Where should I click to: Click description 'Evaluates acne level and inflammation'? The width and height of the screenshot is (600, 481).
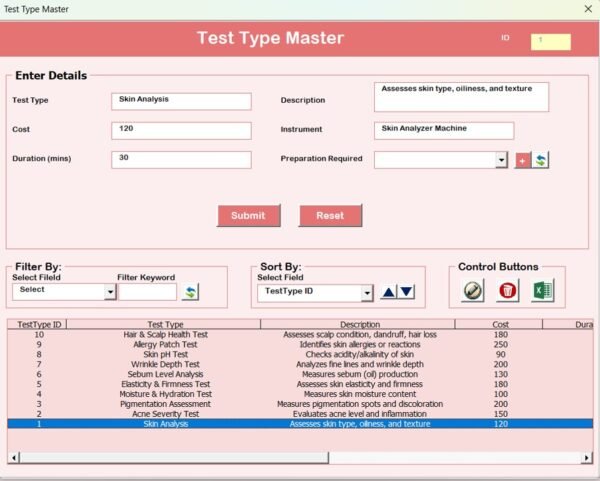click(360, 414)
